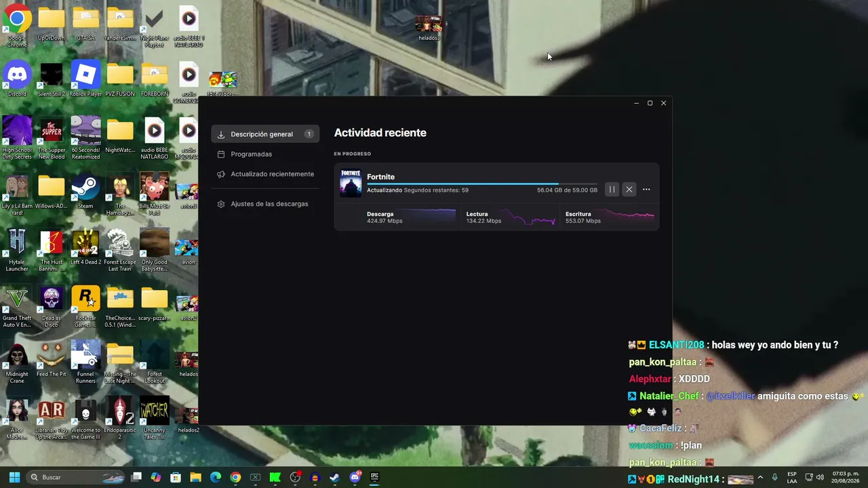
Task: Select High School Dirty Secrets icon
Action: tap(17, 139)
